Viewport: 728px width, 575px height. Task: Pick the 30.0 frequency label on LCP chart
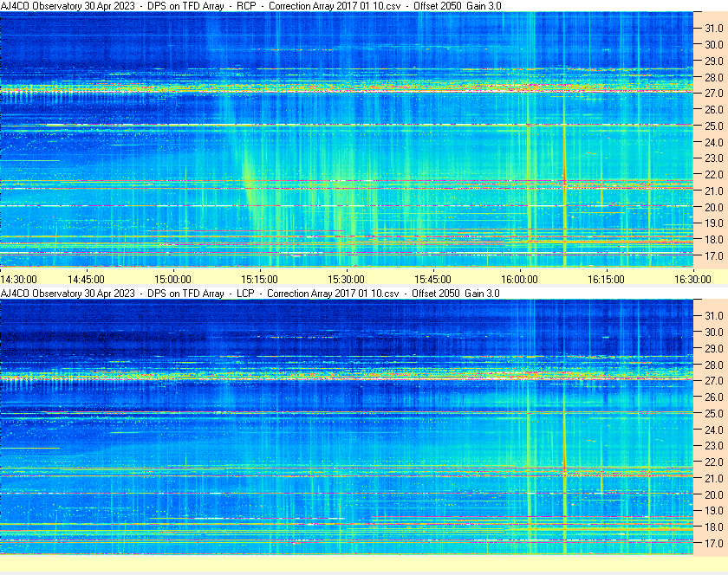click(x=714, y=332)
